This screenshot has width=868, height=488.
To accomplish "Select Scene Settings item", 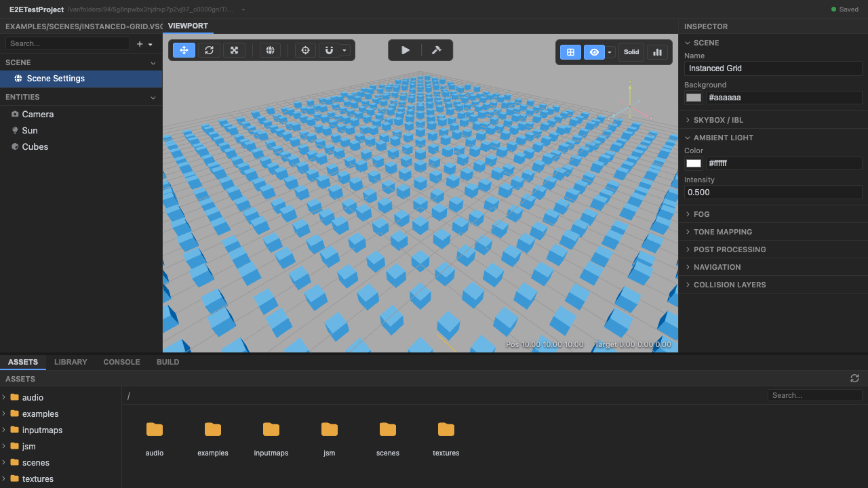I will point(81,79).
